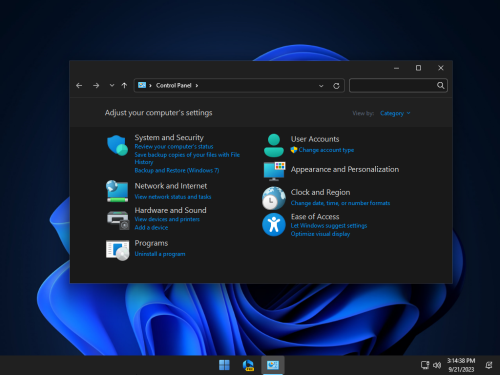Go forward with the forward arrow
The image size is (500, 375).
(96, 86)
